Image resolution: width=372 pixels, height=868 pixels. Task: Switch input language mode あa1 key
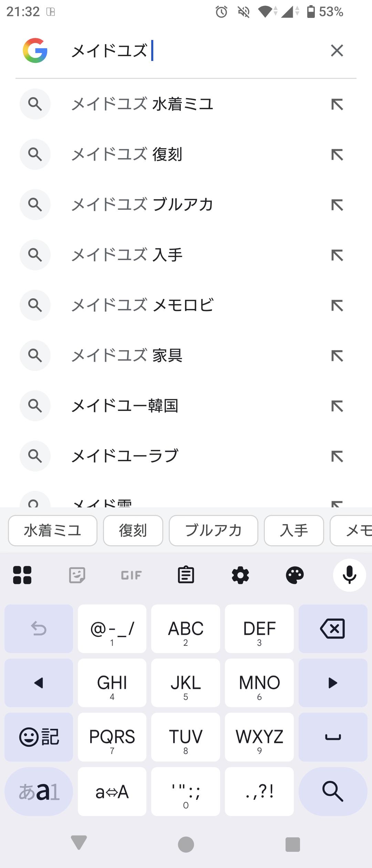39,791
